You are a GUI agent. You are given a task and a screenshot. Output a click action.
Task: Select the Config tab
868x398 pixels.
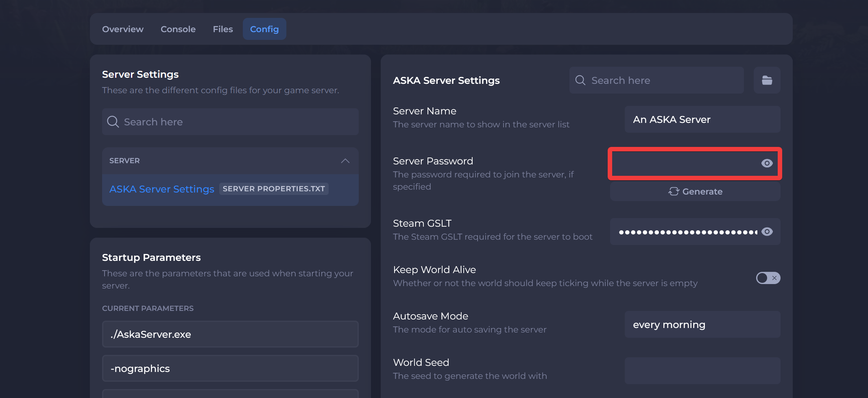tap(264, 29)
